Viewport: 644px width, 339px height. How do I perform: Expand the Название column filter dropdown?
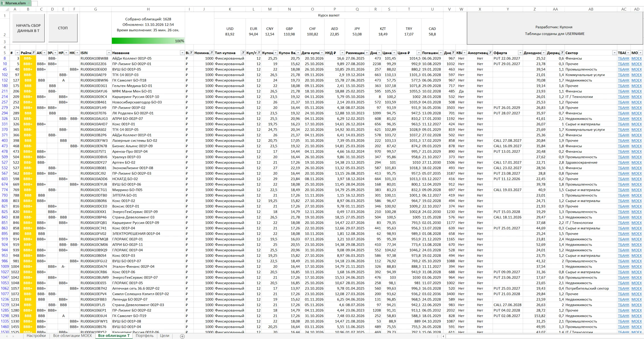[x=182, y=53]
